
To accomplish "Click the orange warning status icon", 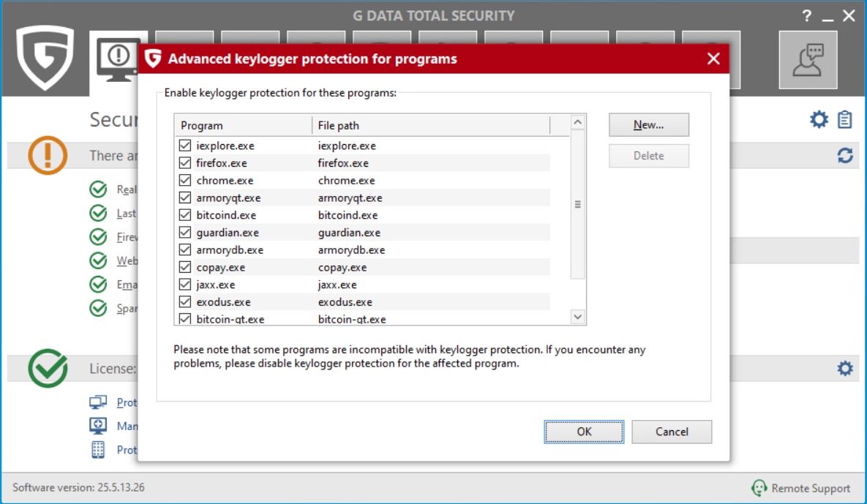I will tap(48, 155).
